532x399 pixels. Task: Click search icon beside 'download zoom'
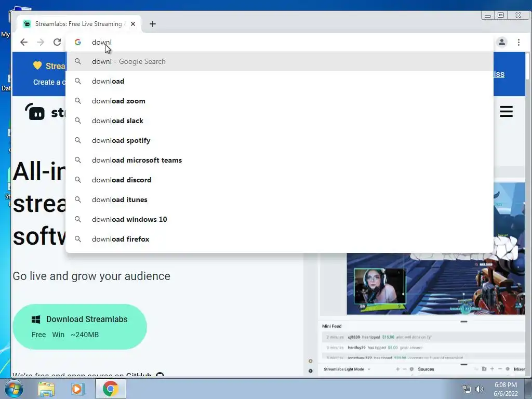point(78,101)
